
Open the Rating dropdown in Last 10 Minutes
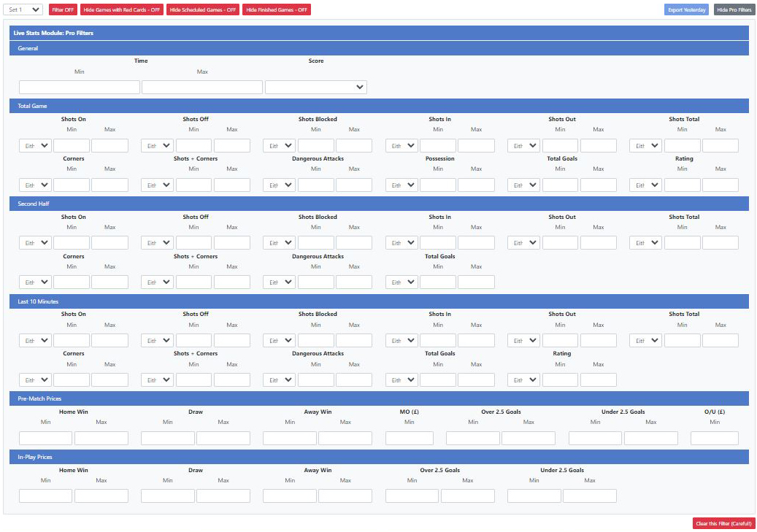[x=523, y=379]
